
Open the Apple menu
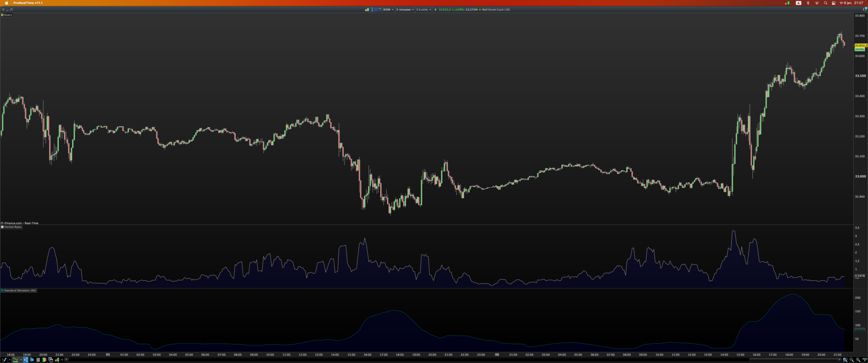pyautogui.click(x=6, y=3)
